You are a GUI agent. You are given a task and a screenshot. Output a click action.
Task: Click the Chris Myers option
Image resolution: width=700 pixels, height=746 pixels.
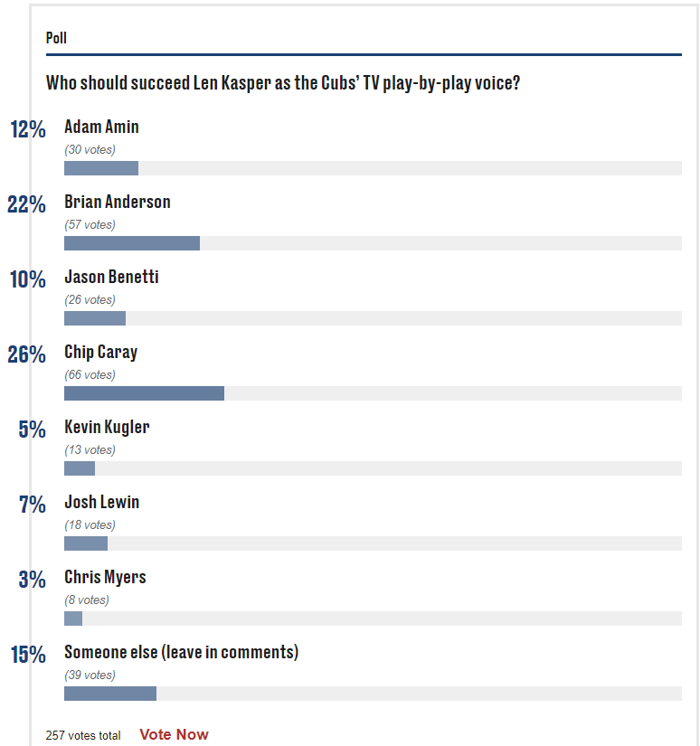pos(105,578)
